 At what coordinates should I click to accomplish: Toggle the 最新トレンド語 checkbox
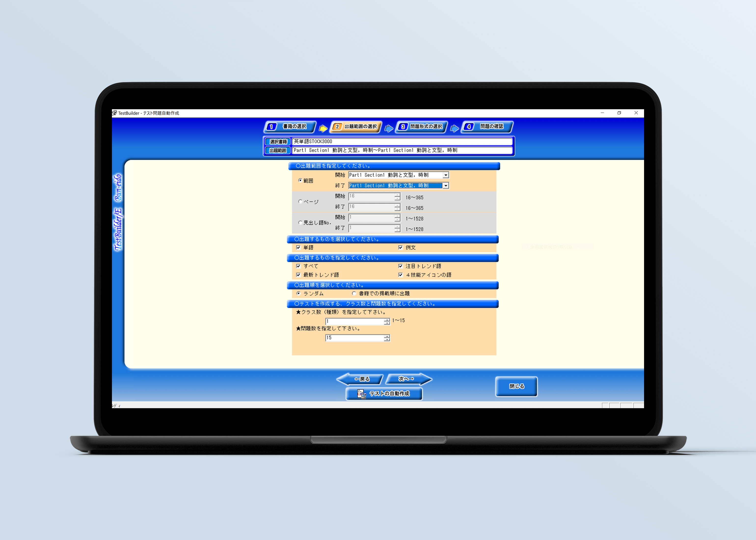[x=298, y=275]
